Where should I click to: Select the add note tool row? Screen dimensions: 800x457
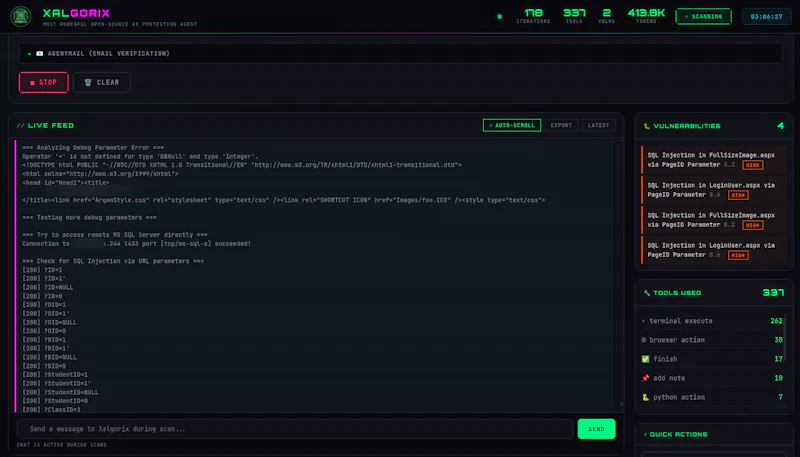(x=711, y=378)
